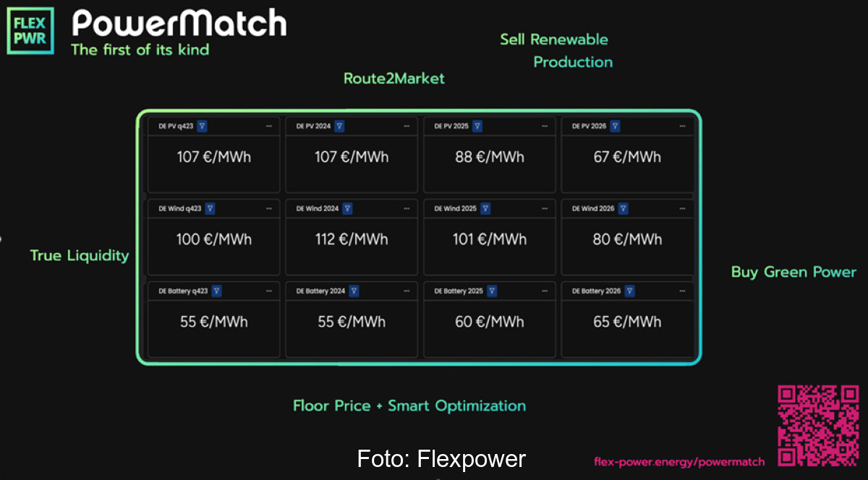Select the Route2Market label
868x480 pixels.
tap(394, 79)
